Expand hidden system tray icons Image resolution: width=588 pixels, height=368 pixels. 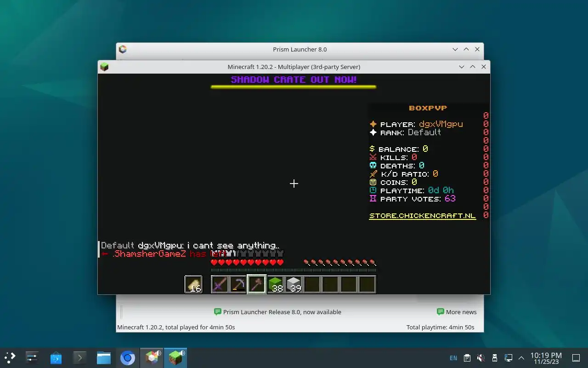click(521, 358)
